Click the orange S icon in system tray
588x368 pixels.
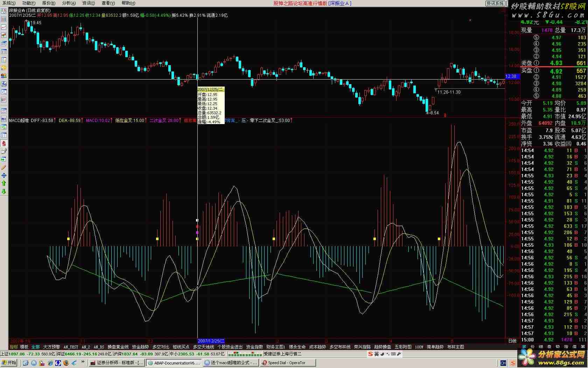pyautogui.click(x=513, y=363)
